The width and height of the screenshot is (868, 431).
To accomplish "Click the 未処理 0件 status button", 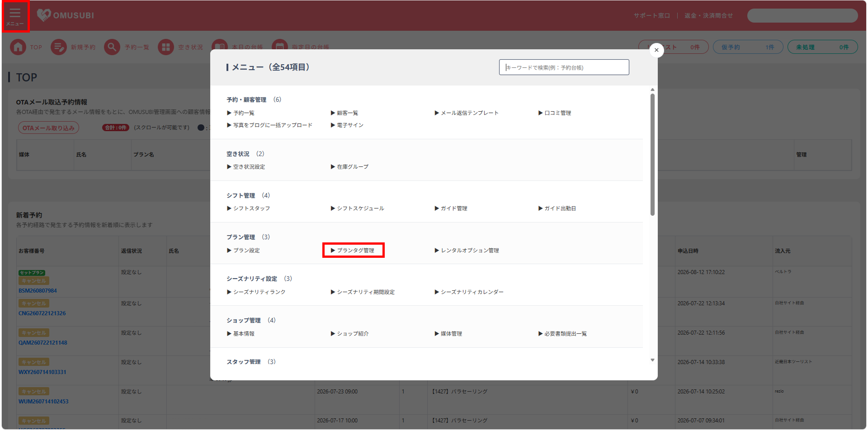I will point(822,47).
